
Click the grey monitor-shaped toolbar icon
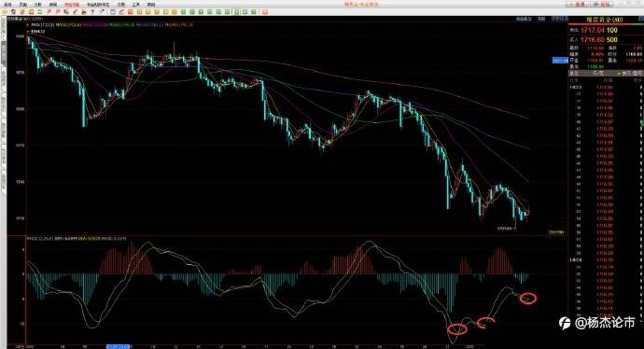coord(112,12)
